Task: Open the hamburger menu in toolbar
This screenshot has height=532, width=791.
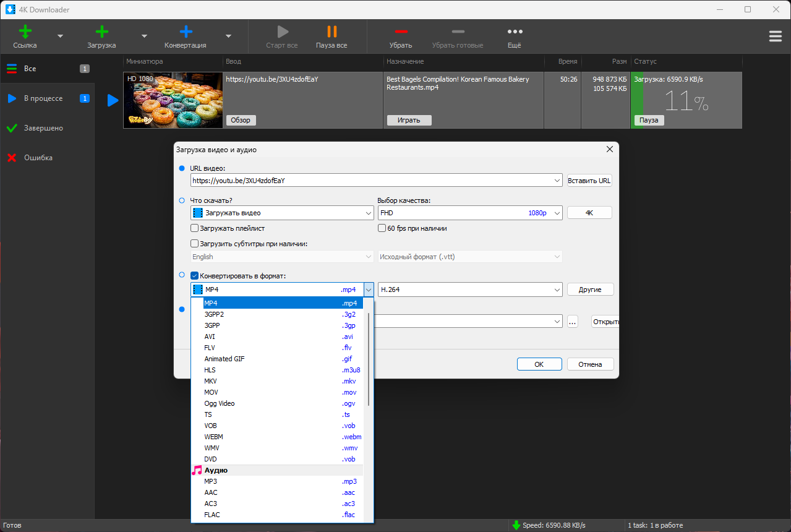Action: click(775, 36)
